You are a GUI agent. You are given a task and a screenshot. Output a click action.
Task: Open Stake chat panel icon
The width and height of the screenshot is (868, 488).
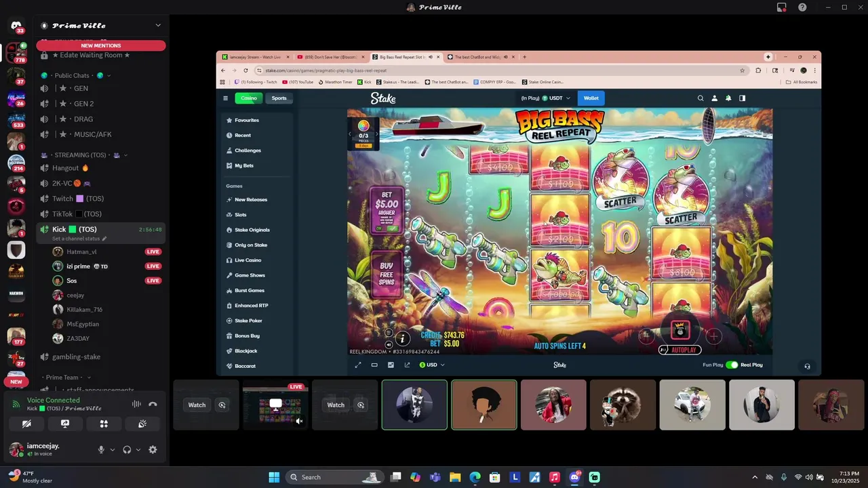743,98
